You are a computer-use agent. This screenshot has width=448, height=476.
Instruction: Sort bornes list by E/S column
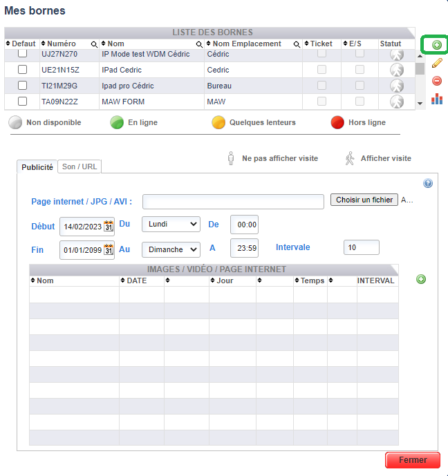click(x=346, y=44)
